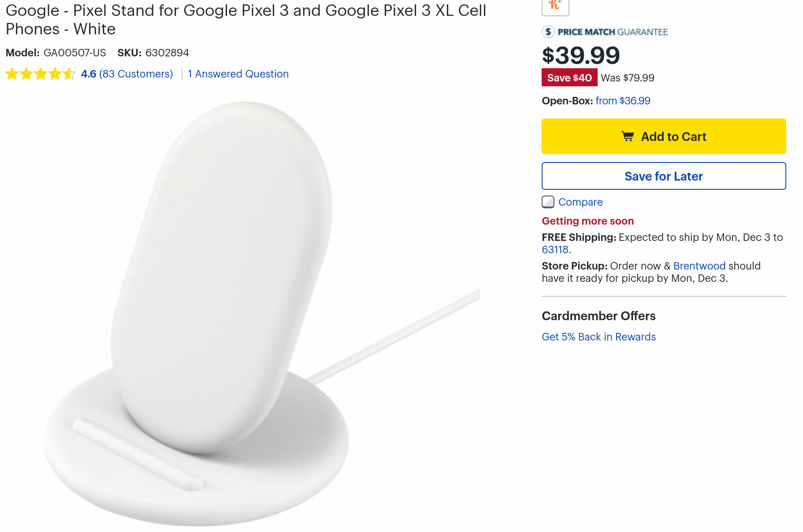Click the red Save $40 badge
This screenshot has height=532, width=803.
[569, 78]
